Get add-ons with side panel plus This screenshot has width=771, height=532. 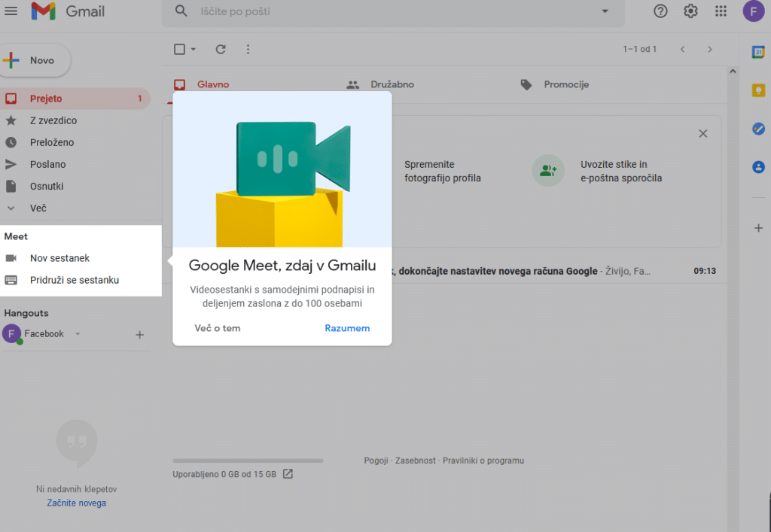[758, 228]
